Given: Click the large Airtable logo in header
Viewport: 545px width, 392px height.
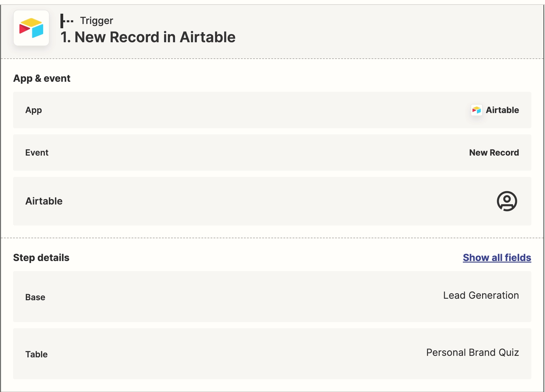Looking at the screenshot, I should point(31,28).
